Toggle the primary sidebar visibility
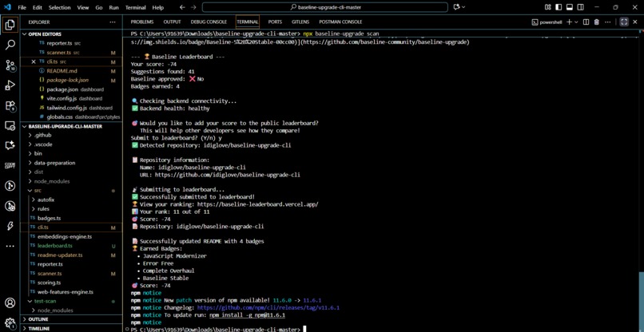The height and width of the screenshot is (332, 644). click(x=559, y=7)
